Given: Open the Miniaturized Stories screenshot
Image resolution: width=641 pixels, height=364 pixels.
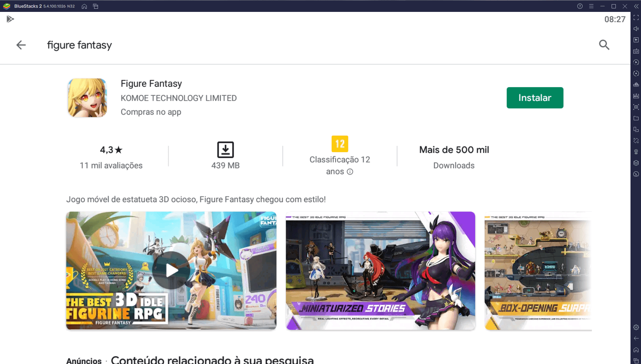Looking at the screenshot, I should (x=380, y=271).
